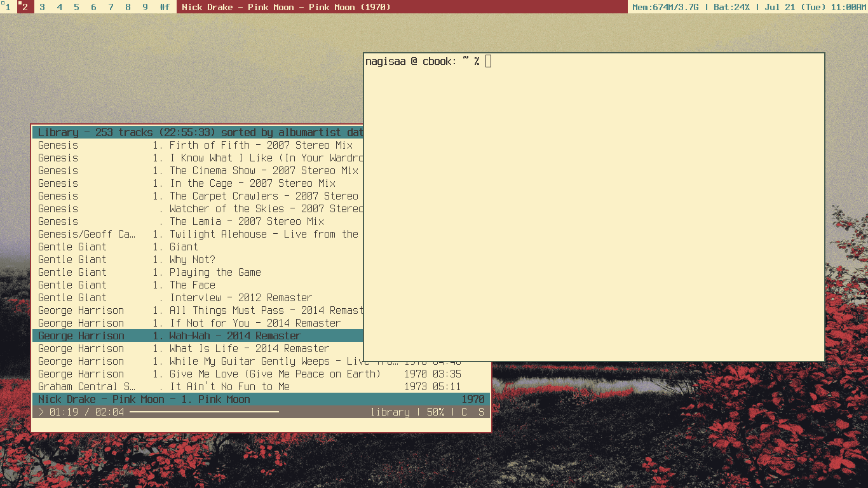868x488 pixels.
Task: Click now-playing line 'Nick Drake - Pink Moon - 1. Pink Moon'
Action: pos(261,399)
